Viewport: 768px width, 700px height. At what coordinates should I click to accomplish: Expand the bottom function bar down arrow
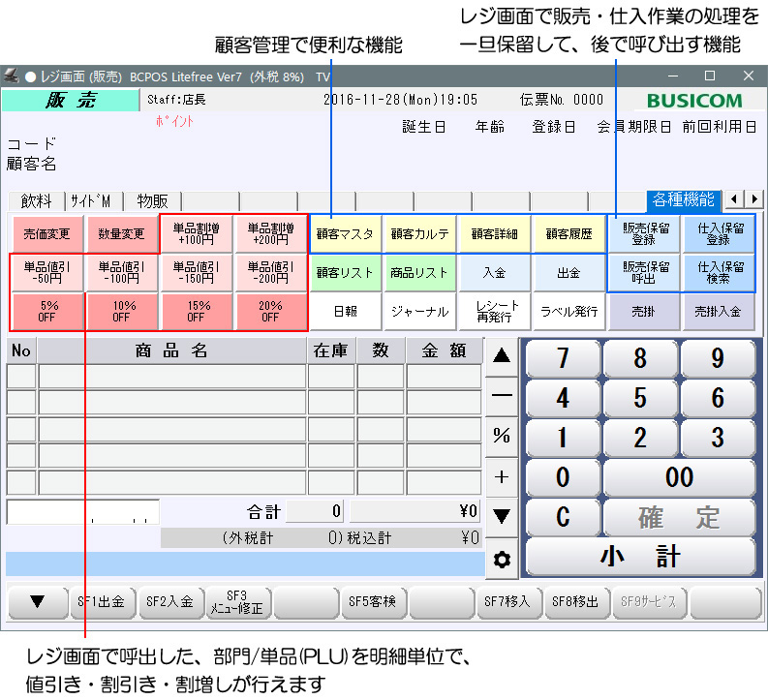pyautogui.click(x=37, y=602)
